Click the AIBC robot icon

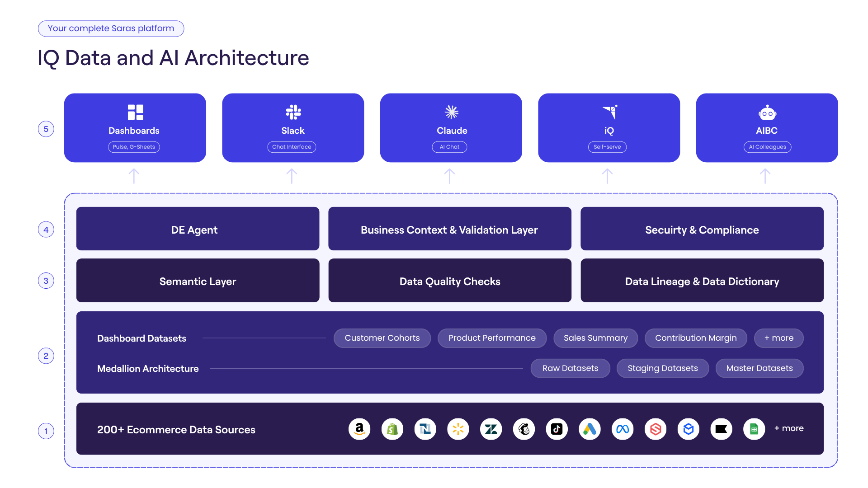tap(767, 113)
